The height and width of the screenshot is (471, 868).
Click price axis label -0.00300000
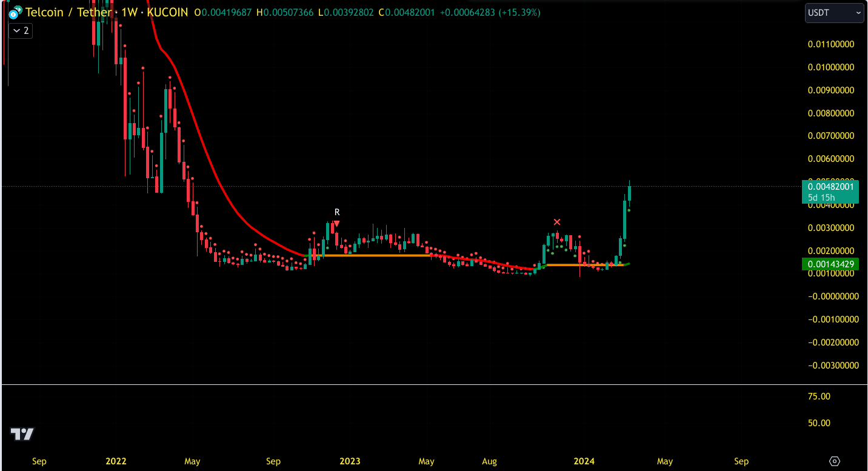click(833, 366)
